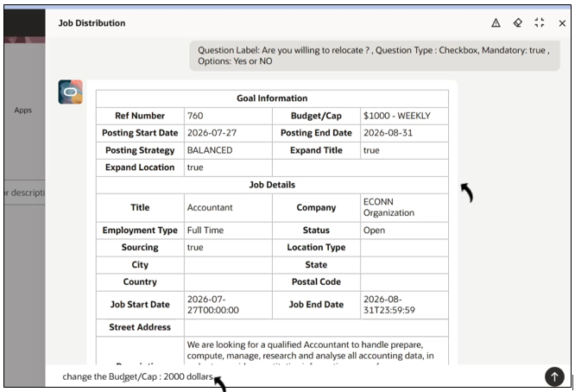Click the Accountant job description text
Viewport: 575px width, 392px height.
310,351
